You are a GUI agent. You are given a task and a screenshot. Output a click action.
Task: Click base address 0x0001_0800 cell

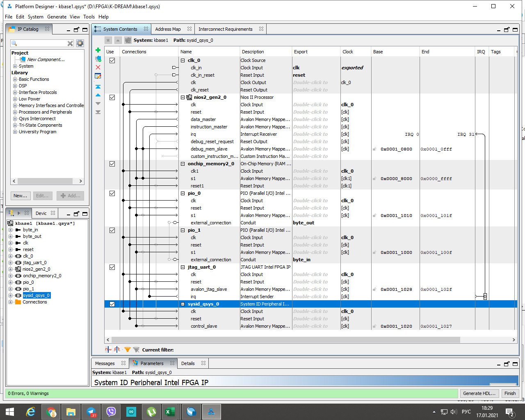click(396, 149)
